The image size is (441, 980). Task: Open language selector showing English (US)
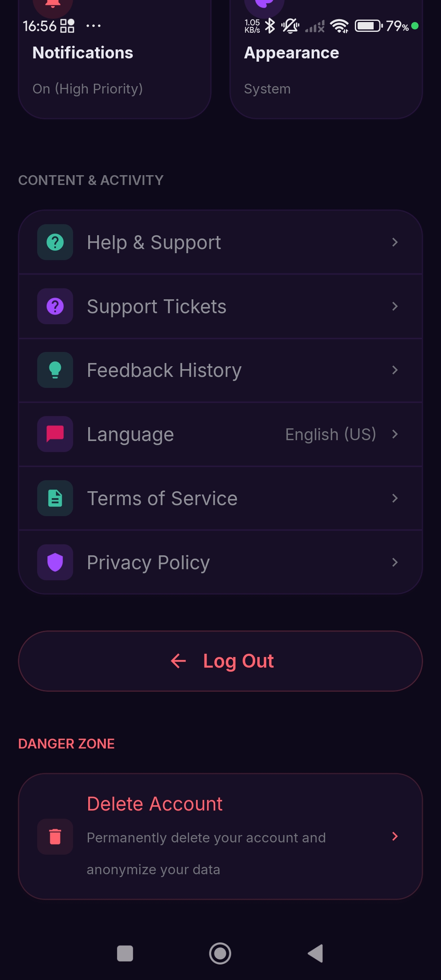point(331,434)
